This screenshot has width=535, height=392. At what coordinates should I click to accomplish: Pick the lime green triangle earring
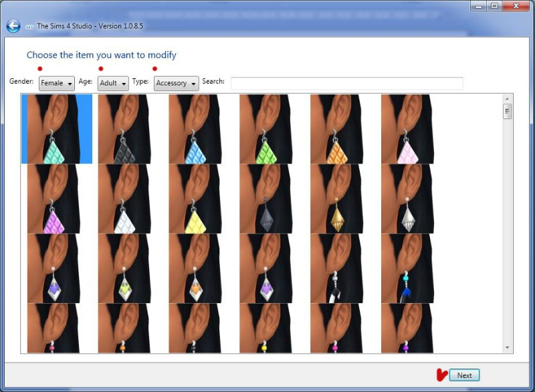(266, 129)
